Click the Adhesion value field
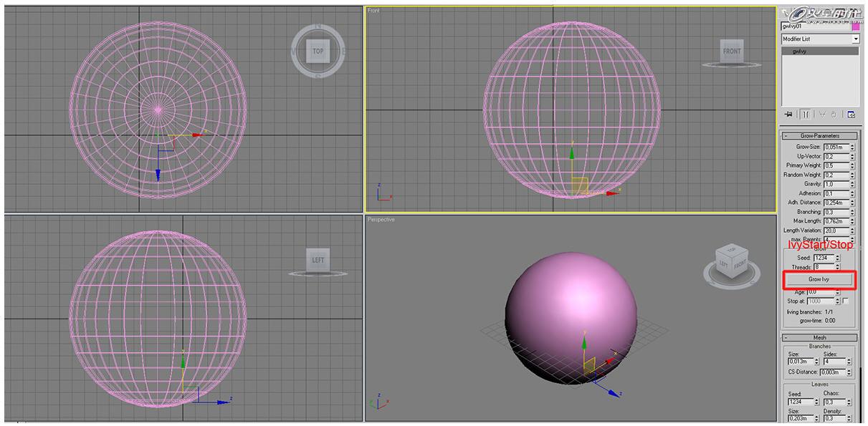Screen dimensions: 868x426 point(836,193)
